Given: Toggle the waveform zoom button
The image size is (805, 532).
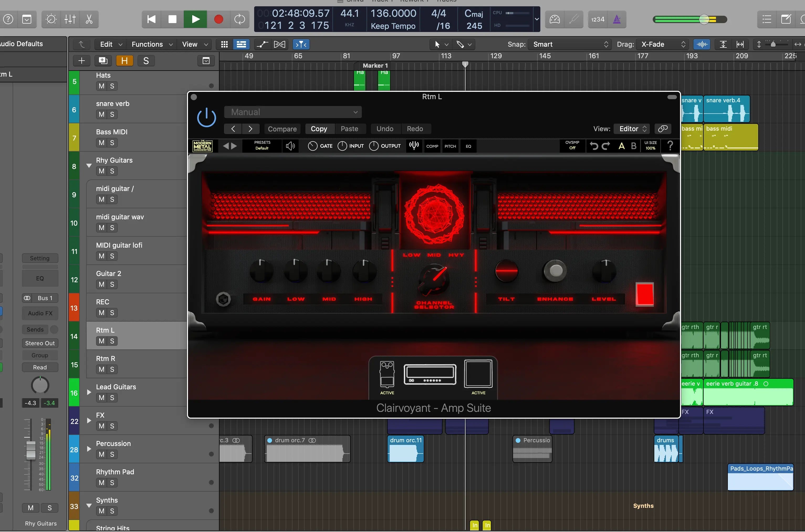Looking at the screenshot, I should point(702,44).
